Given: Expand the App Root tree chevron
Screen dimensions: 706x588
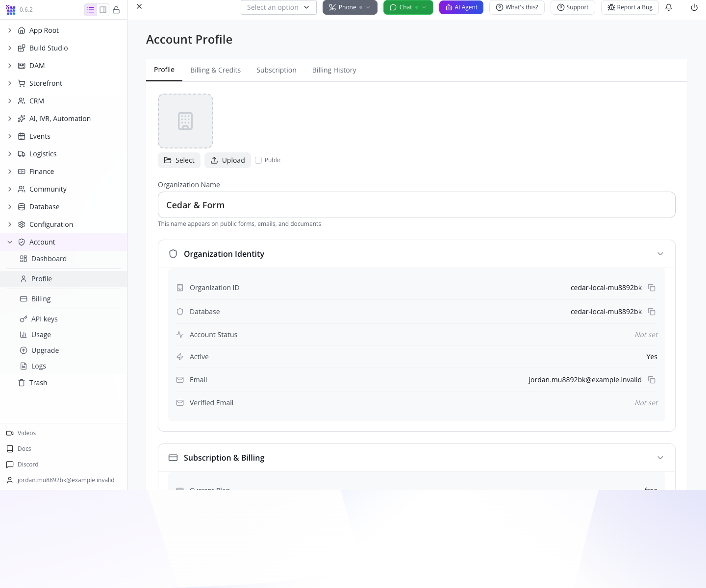Looking at the screenshot, I should [10, 30].
